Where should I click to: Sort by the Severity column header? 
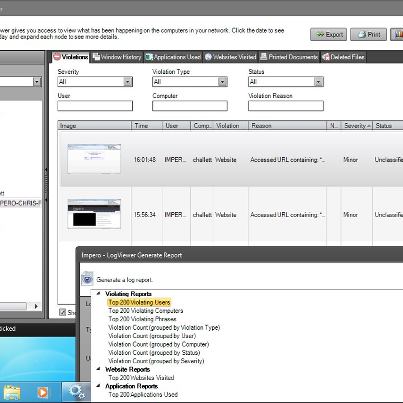coord(357,126)
